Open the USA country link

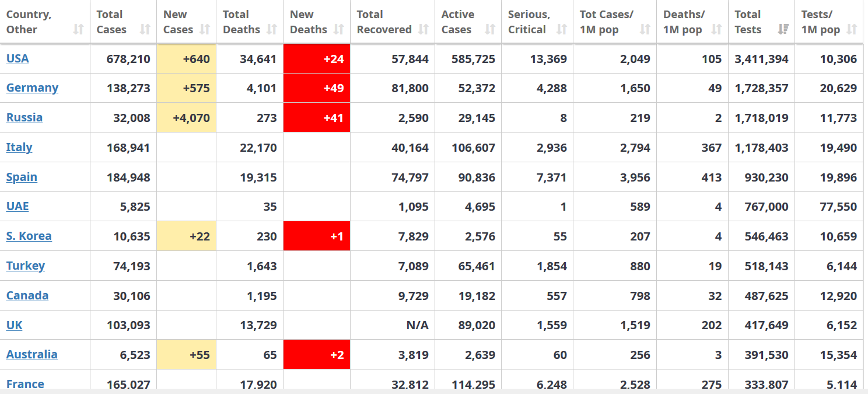pyautogui.click(x=17, y=58)
